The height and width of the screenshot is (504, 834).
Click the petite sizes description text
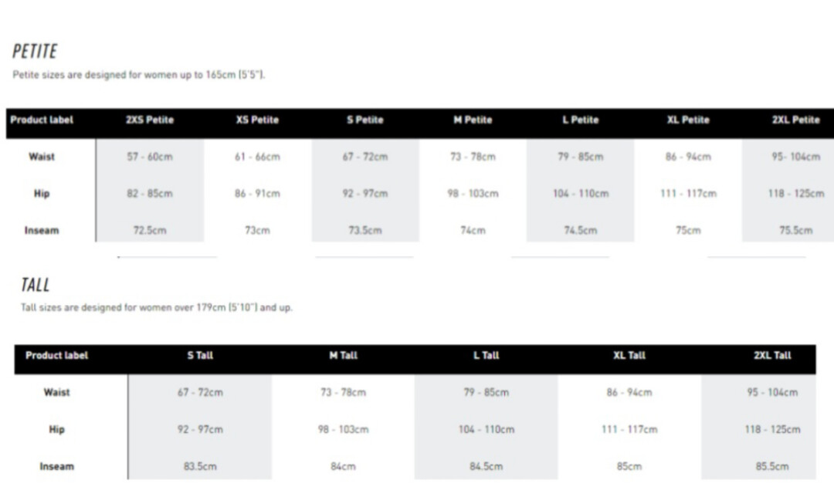click(139, 76)
